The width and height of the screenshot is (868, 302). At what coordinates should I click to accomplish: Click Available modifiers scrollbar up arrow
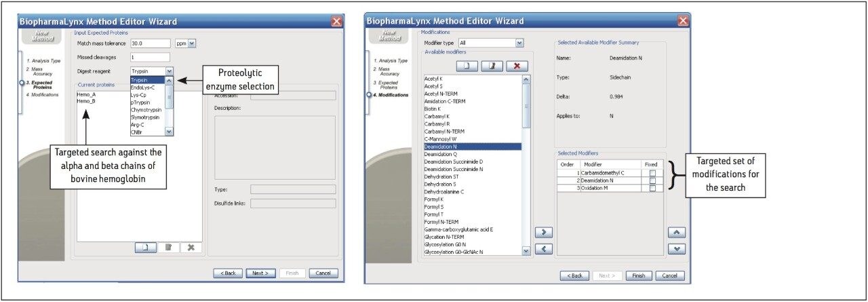[x=527, y=79]
